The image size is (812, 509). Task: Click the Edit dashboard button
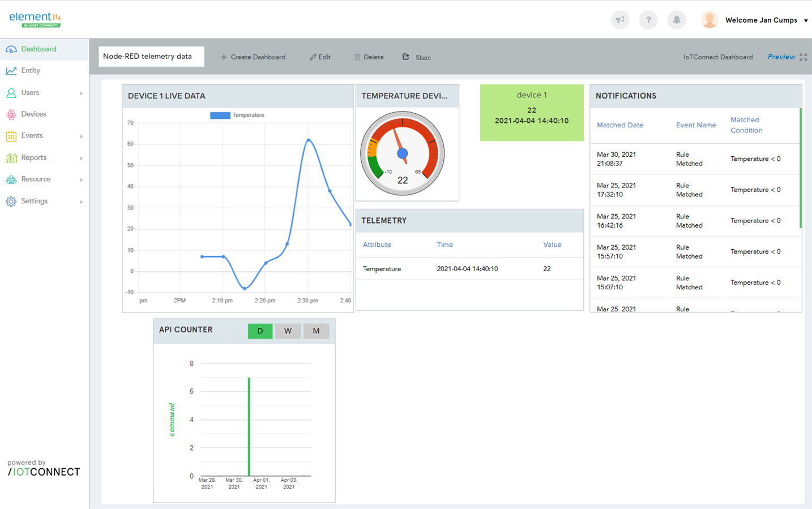click(320, 57)
